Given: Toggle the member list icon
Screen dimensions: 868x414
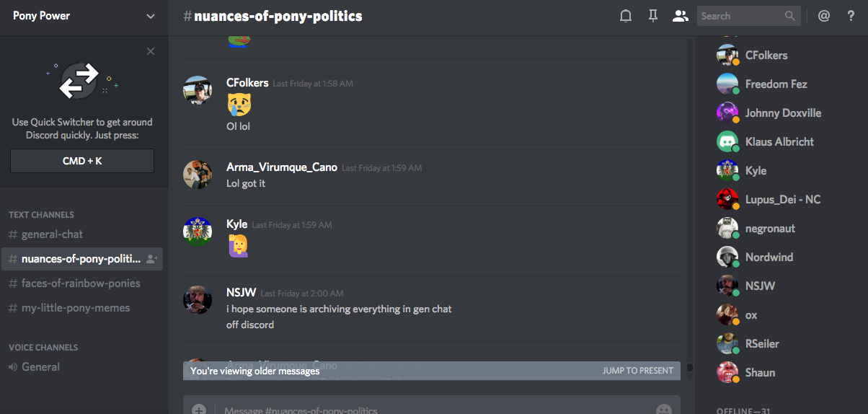Looking at the screenshot, I should click(x=680, y=16).
